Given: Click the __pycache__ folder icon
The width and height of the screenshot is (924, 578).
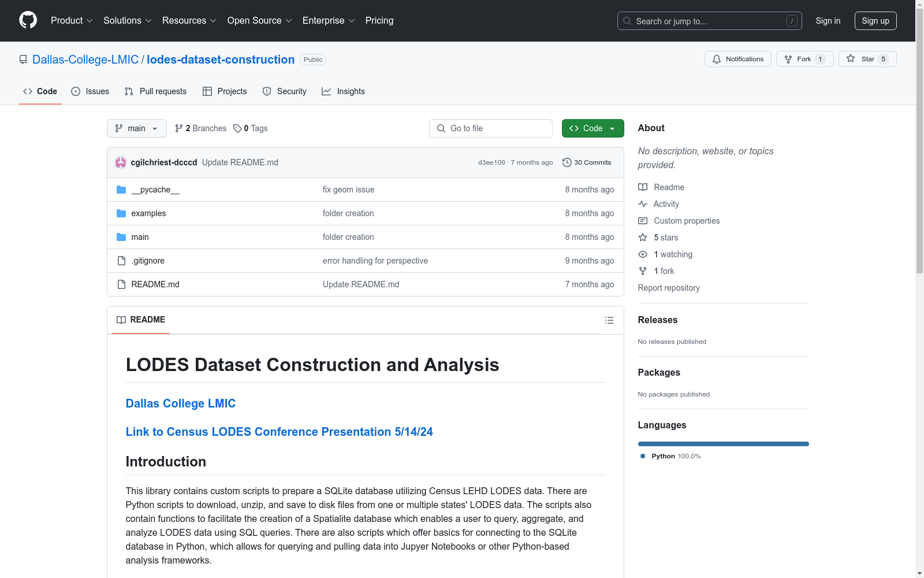Looking at the screenshot, I should (x=121, y=190).
